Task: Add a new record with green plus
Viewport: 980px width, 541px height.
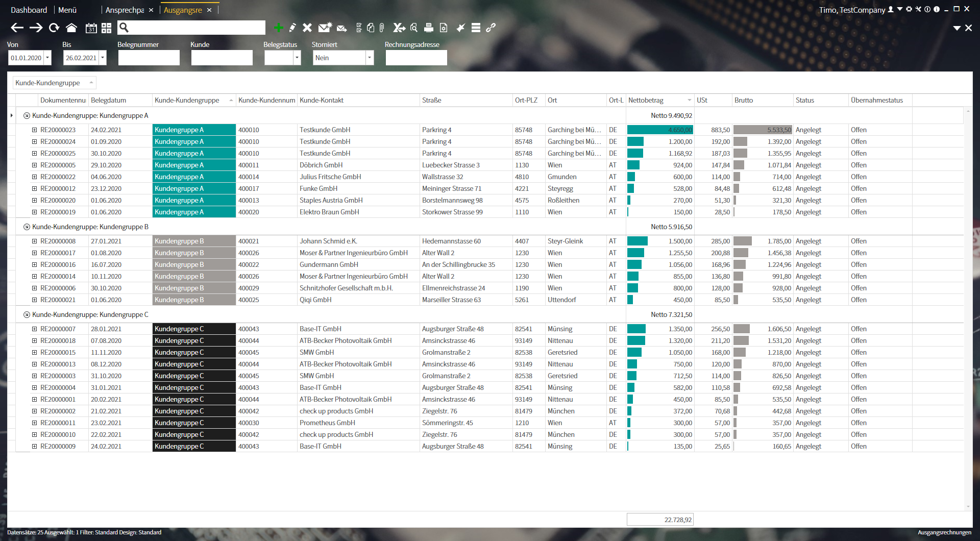Action: click(x=278, y=28)
